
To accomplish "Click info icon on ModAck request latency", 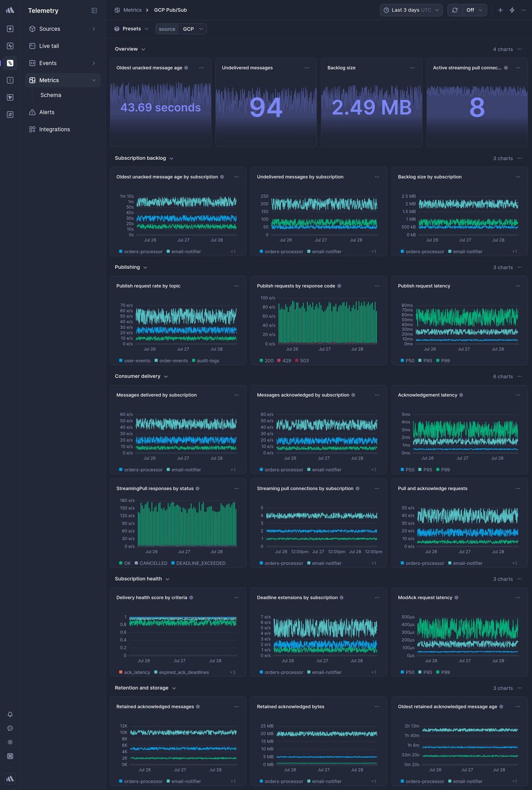I will point(456,598).
